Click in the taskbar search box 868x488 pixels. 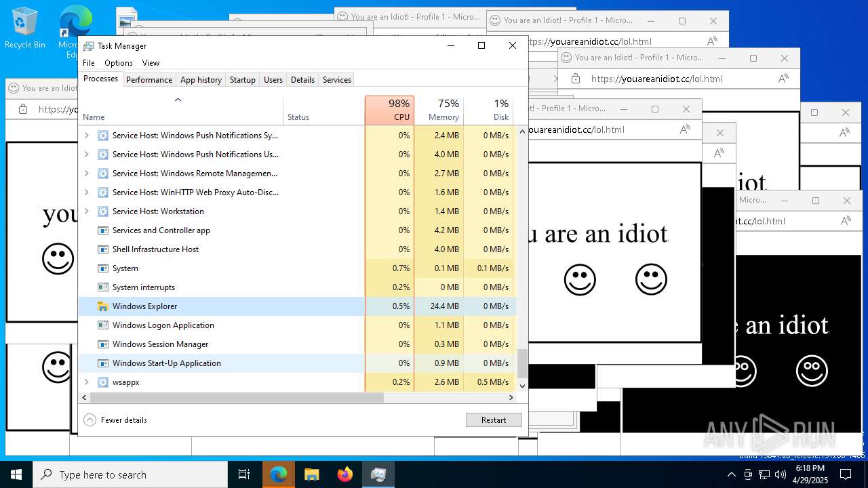tap(130, 474)
